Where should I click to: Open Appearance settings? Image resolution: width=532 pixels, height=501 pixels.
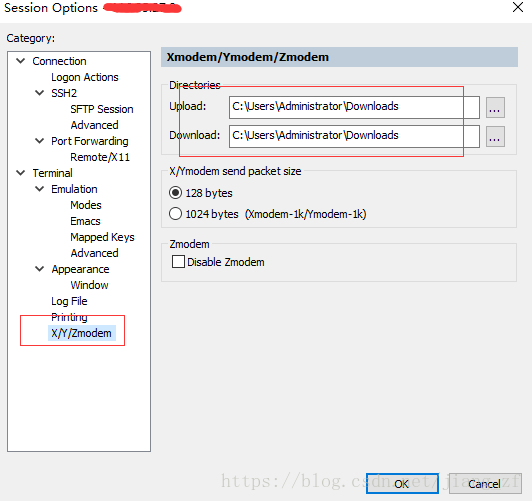80,269
